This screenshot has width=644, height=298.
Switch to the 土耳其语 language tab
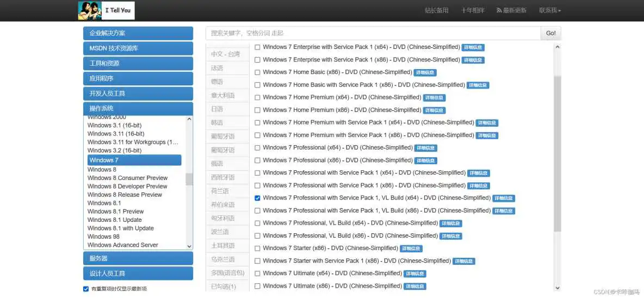tap(227, 245)
